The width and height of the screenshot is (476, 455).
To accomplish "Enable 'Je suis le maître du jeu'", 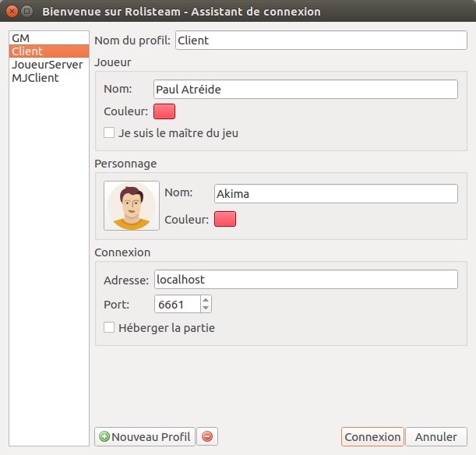I will coord(110,133).
